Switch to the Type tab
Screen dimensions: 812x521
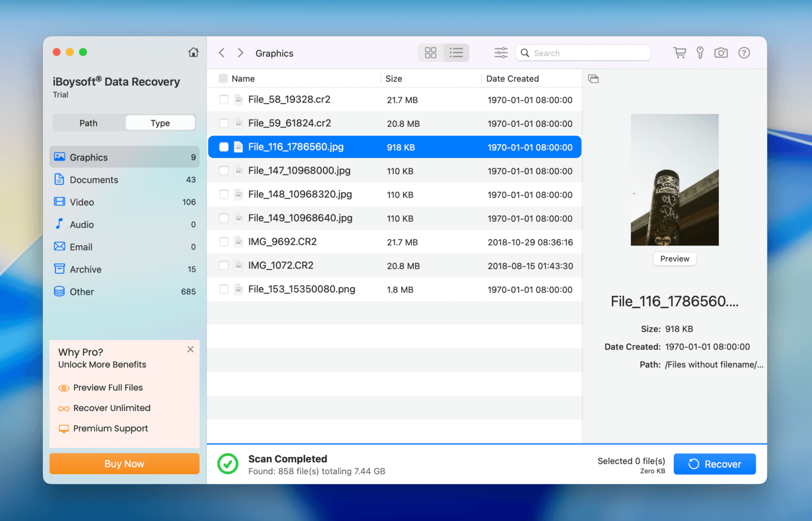click(x=160, y=123)
